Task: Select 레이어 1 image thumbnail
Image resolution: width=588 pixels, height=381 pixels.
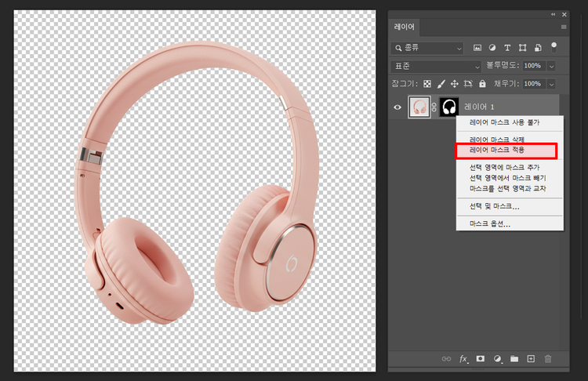Action: point(419,107)
